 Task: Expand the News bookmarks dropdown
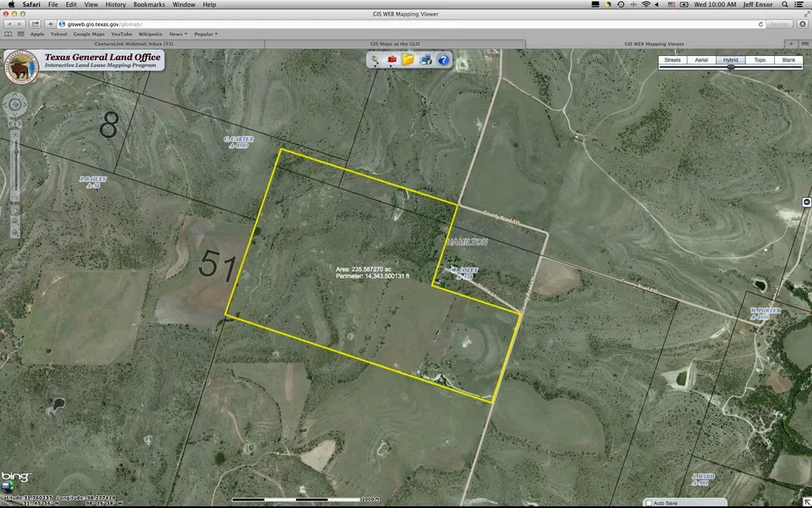click(178, 34)
